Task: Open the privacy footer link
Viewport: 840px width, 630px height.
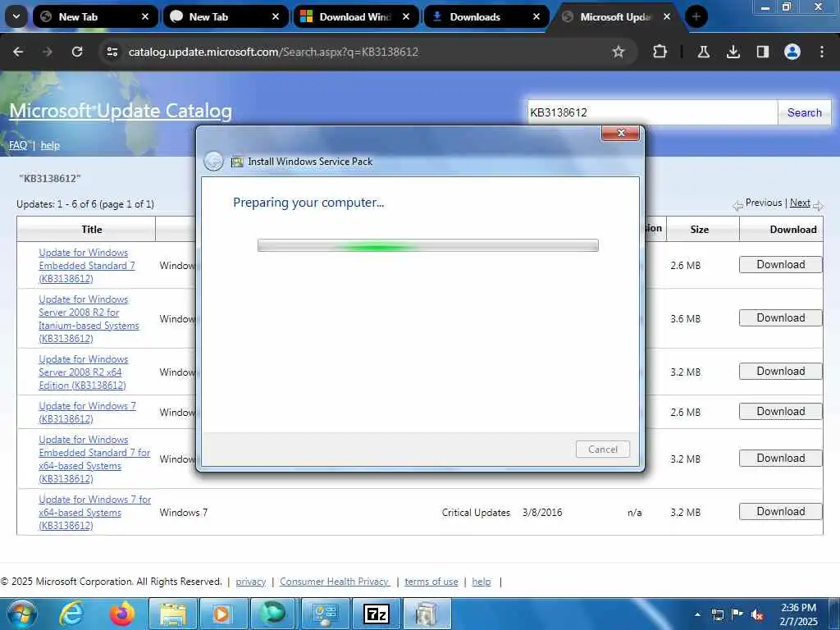Action: click(251, 582)
